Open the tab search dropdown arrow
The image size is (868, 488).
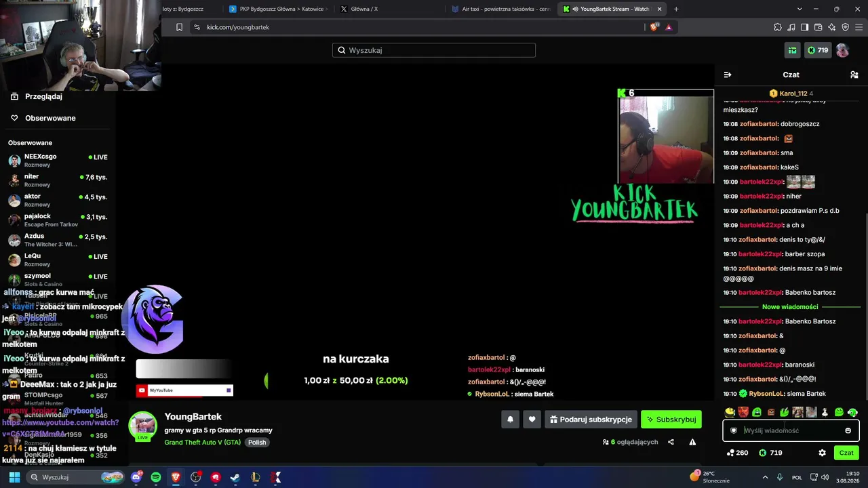pos(800,9)
